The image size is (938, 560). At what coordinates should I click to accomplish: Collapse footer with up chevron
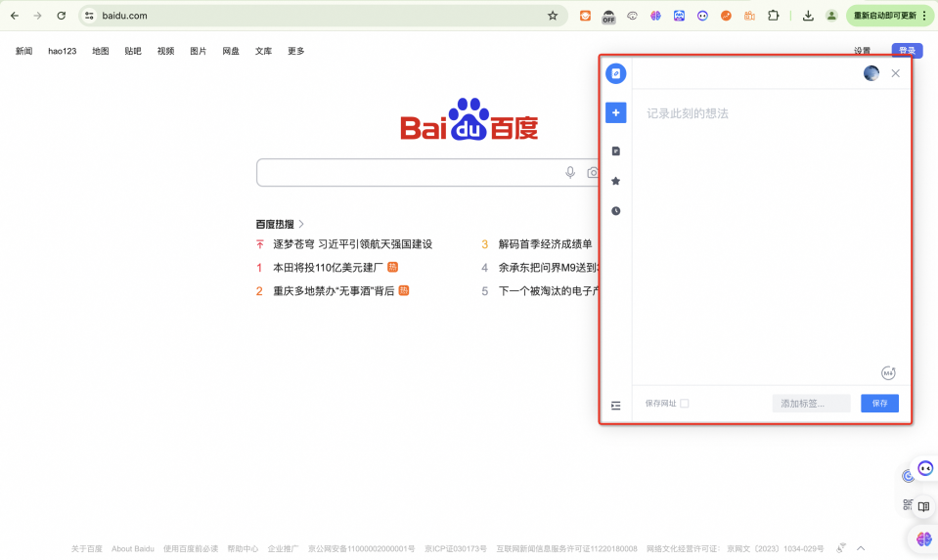pyautogui.click(x=861, y=548)
